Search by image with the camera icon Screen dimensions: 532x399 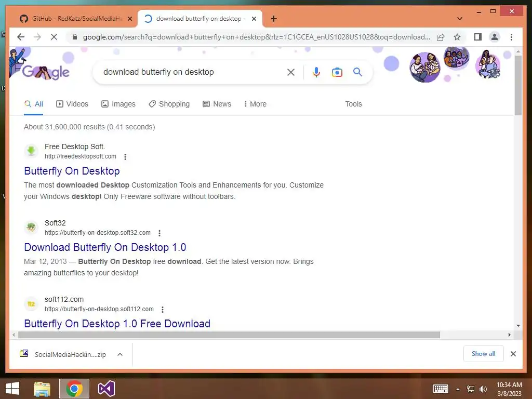click(337, 72)
